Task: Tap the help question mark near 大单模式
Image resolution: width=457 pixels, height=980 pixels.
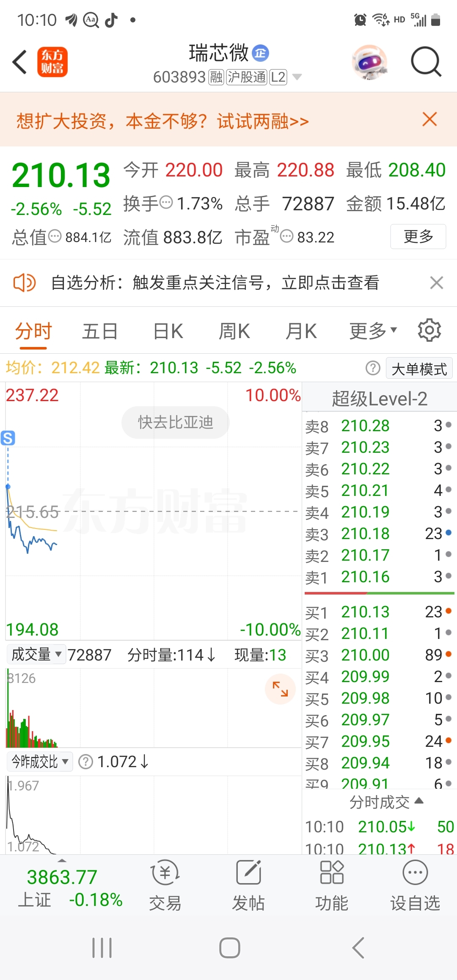Action: [373, 368]
